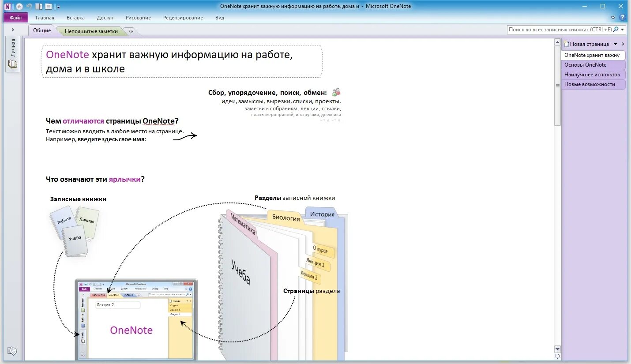The image size is (631, 364).
Task: Click the scrollbar down arrow
Action: [557, 349]
